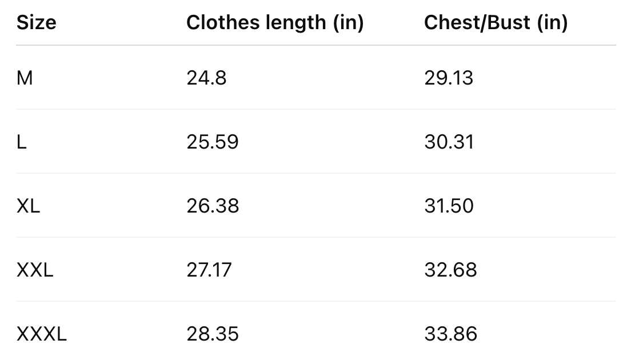Click the 29.13 chest measurement
The width and height of the screenshot is (631, 364).
[x=449, y=78]
